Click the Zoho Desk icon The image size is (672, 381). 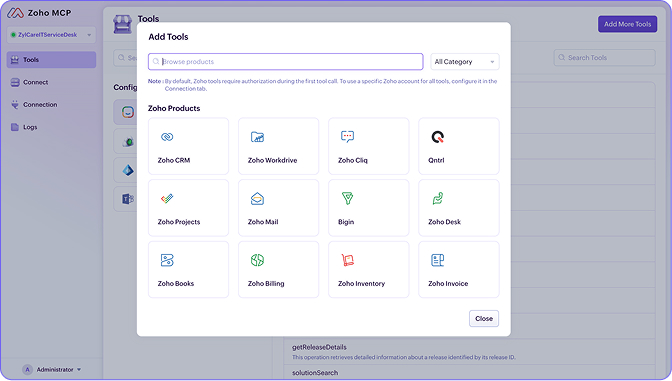[438, 198]
